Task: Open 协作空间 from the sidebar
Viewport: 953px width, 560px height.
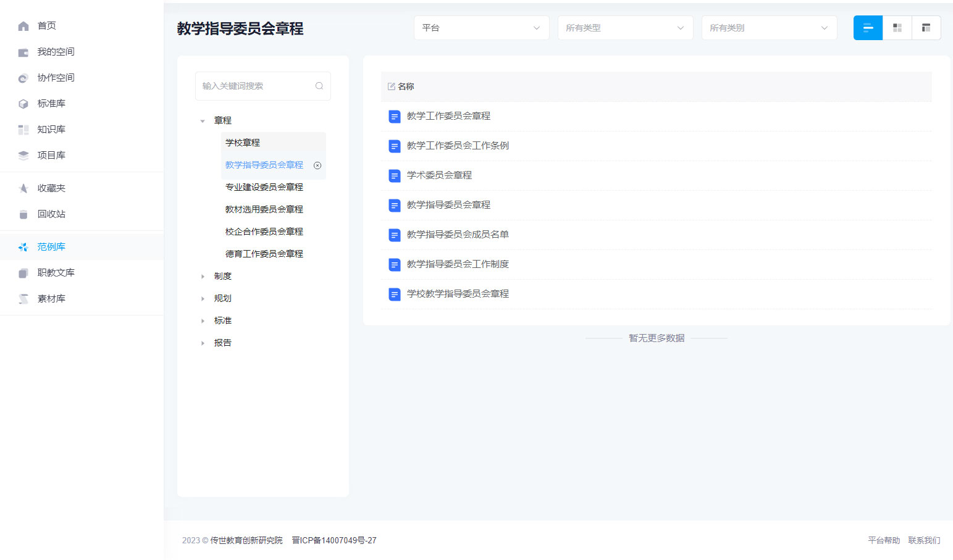Action: (56, 78)
